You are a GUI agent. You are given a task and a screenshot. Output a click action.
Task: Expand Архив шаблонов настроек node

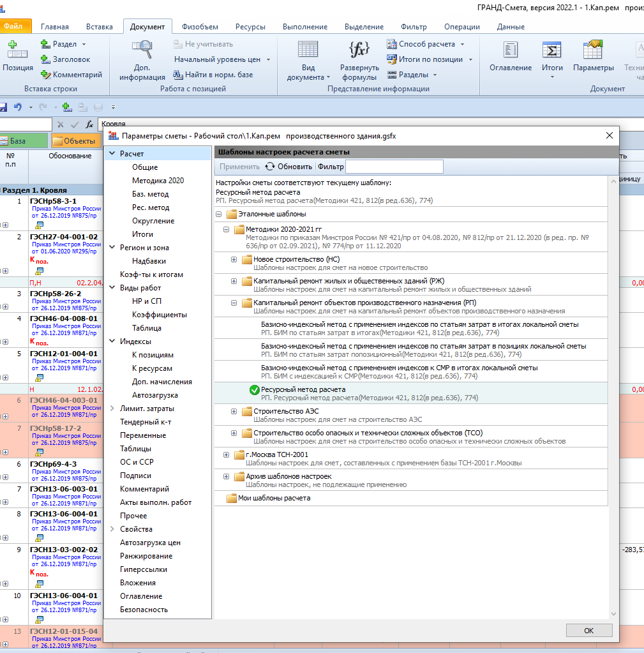(x=226, y=476)
